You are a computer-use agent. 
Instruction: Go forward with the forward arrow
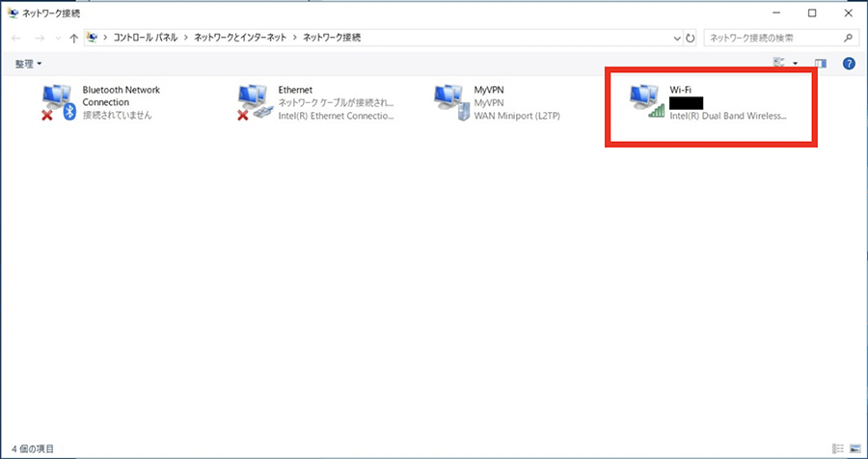point(40,39)
